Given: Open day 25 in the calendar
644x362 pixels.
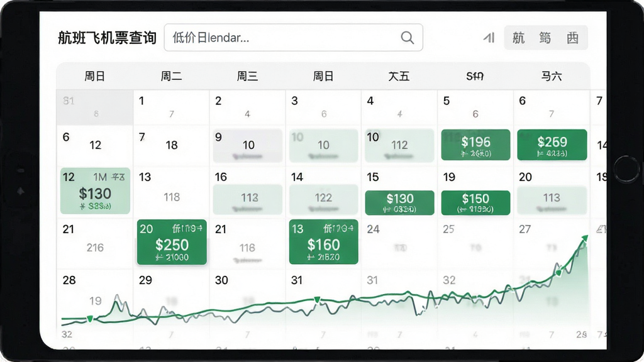Looking at the screenshot, I should 475,243.
